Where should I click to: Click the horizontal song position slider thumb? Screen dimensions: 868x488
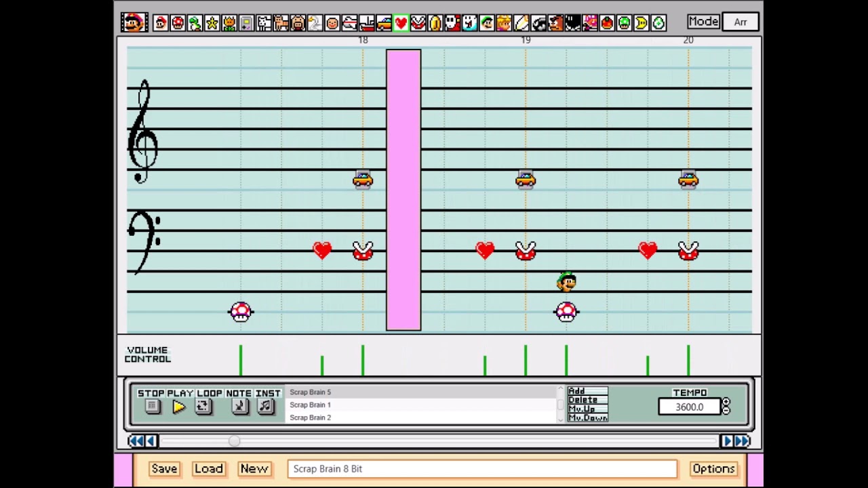pos(234,441)
